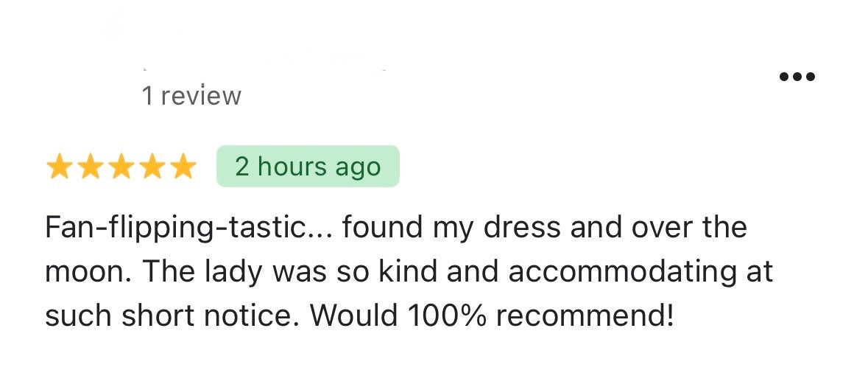Image resolution: width=868 pixels, height=373 pixels.
Task: Click "100%" in the review text
Action: coord(445,316)
